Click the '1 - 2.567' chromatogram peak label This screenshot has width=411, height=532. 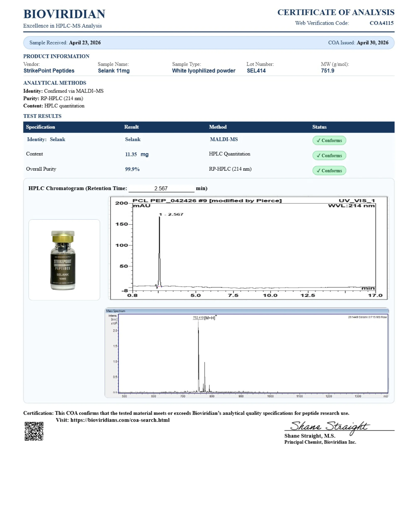171,214
